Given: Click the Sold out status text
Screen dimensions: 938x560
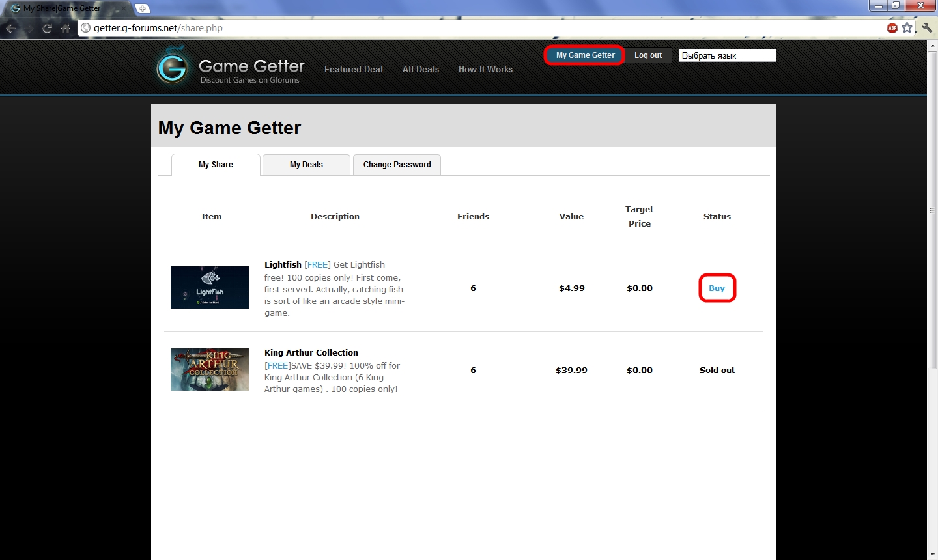Looking at the screenshot, I should (717, 370).
